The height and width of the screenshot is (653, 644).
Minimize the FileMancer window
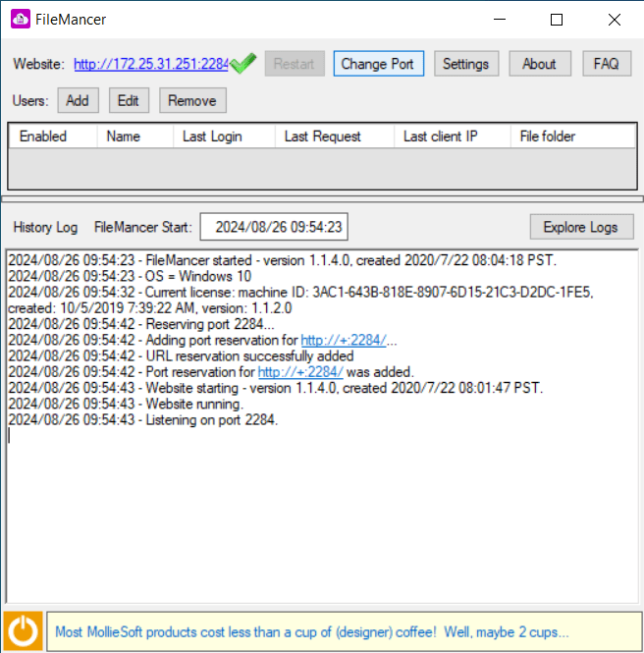(500, 20)
